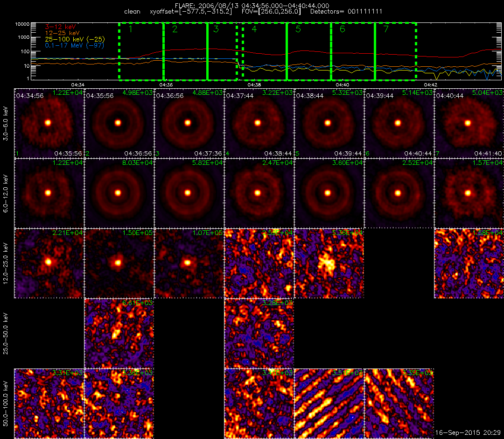Click interval marker 6 on the light curve
The width and height of the screenshot is (504, 439).
pos(343,29)
